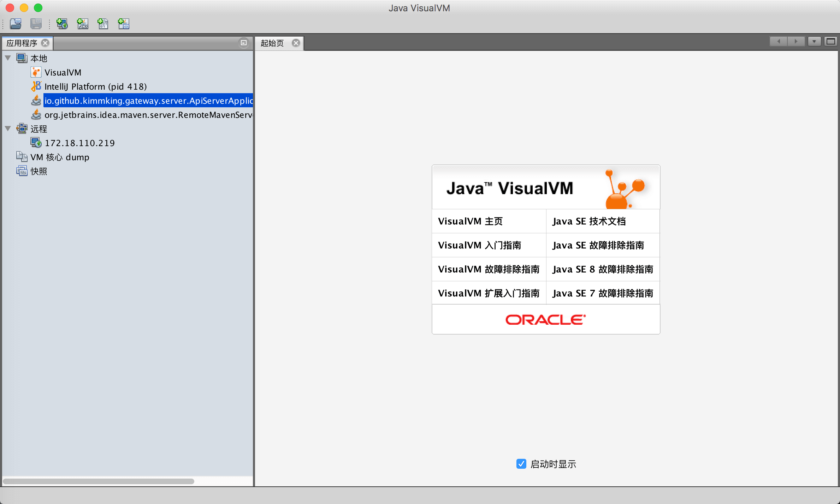Viewport: 840px width, 504px height.
Task: Click the Add Application Snapshot toolbar icon
Action: 124,24
